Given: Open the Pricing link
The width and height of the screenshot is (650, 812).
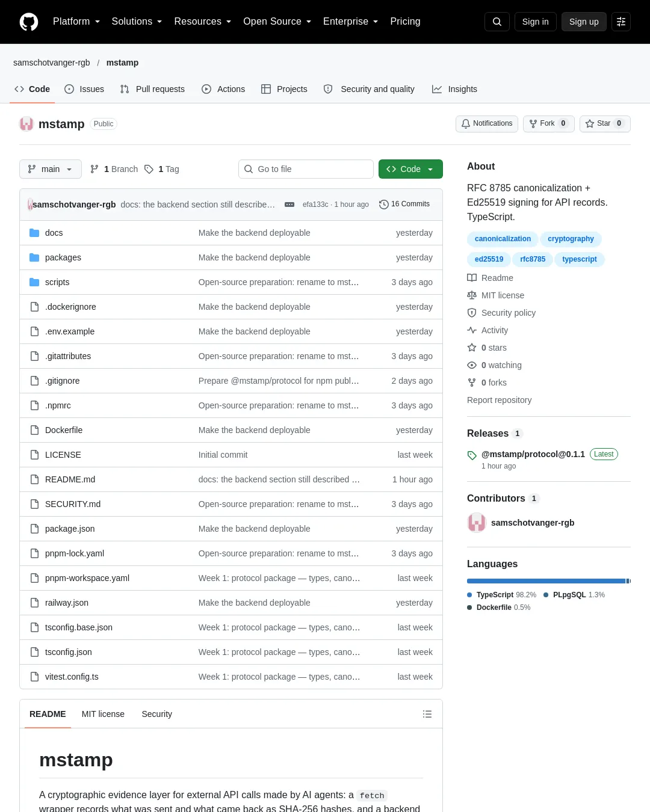Looking at the screenshot, I should point(405,22).
